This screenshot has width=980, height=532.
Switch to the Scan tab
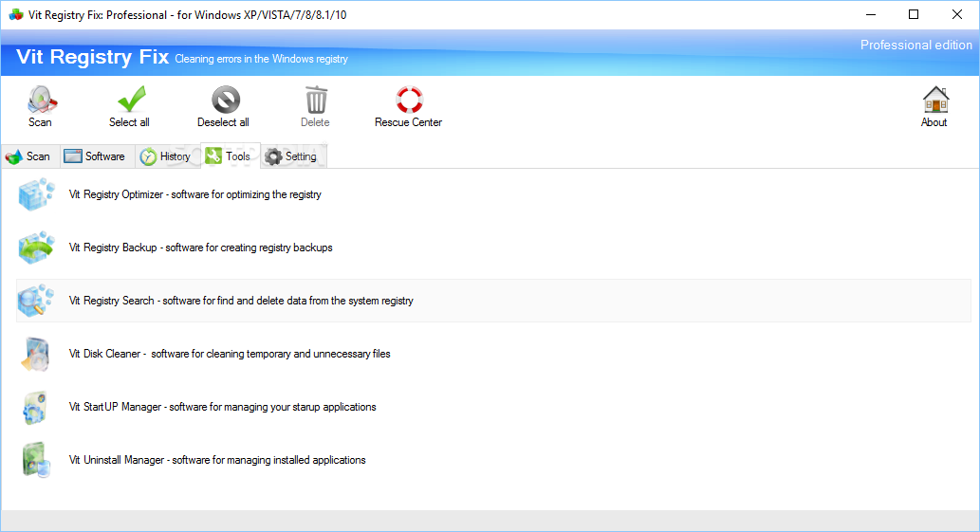[x=30, y=156]
